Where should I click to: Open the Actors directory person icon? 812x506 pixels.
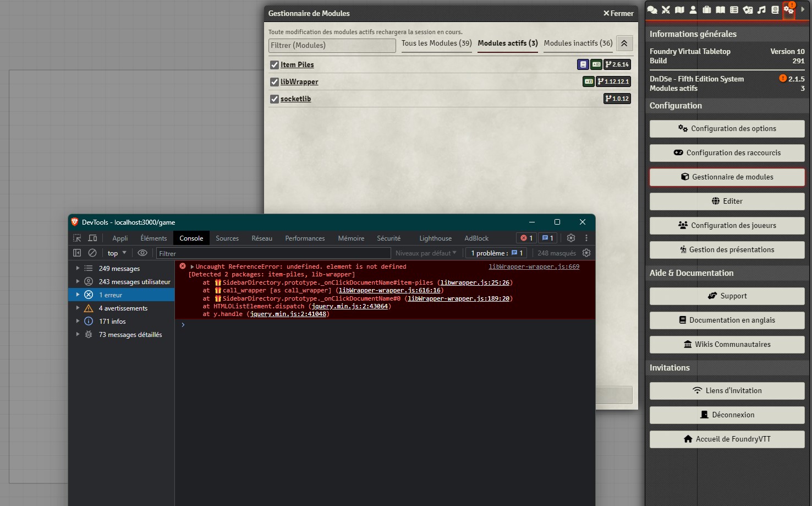pyautogui.click(x=693, y=10)
